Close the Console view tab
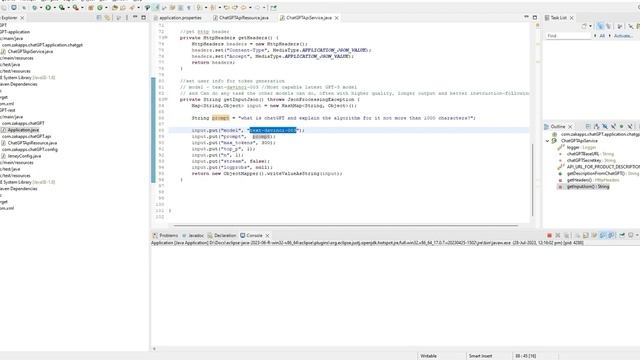Screen dimensions: 640x360 click(267, 236)
